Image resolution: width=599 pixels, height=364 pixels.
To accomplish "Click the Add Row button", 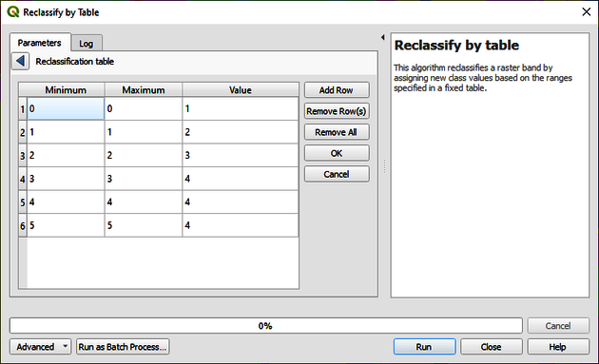I will click(x=337, y=90).
